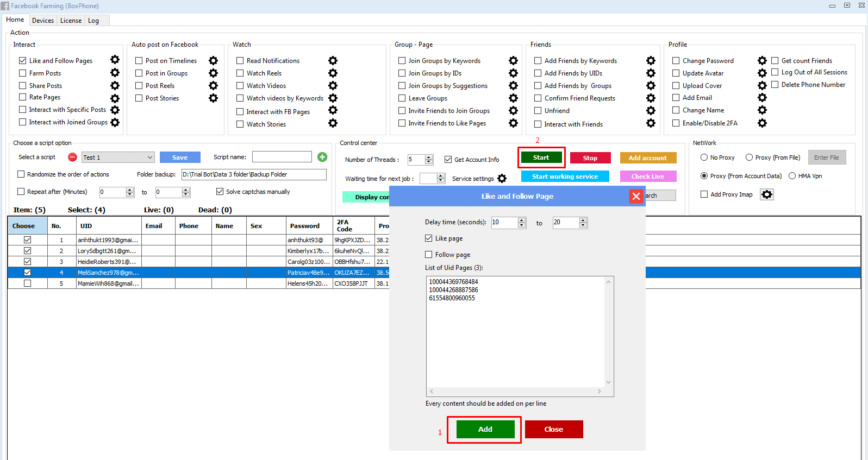Screen dimensions: 868x460
Task: Click Check Live button
Action: [648, 177]
